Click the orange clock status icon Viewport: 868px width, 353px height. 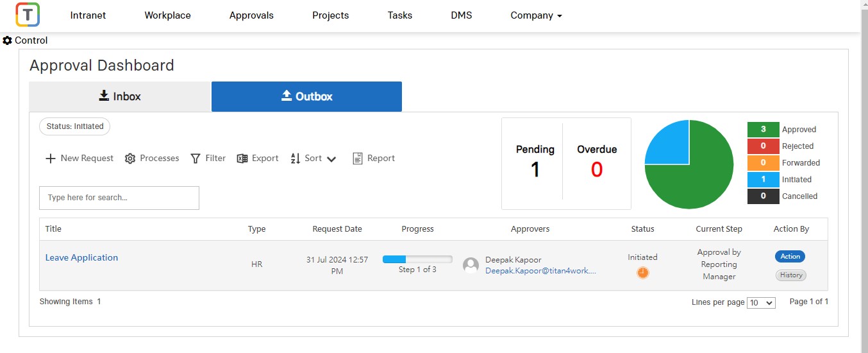[642, 273]
